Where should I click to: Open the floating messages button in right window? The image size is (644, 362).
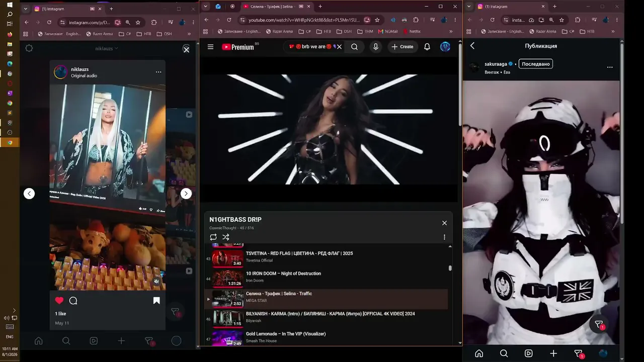tap(599, 325)
